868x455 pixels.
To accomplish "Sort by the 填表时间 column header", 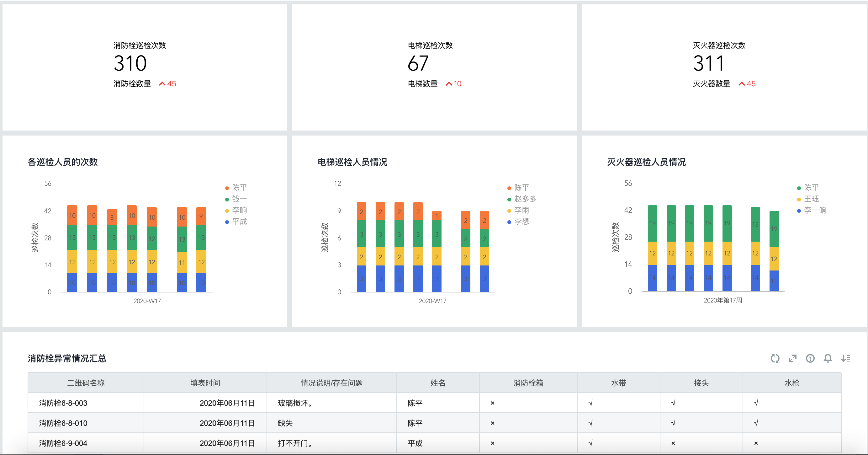I will pyautogui.click(x=205, y=383).
